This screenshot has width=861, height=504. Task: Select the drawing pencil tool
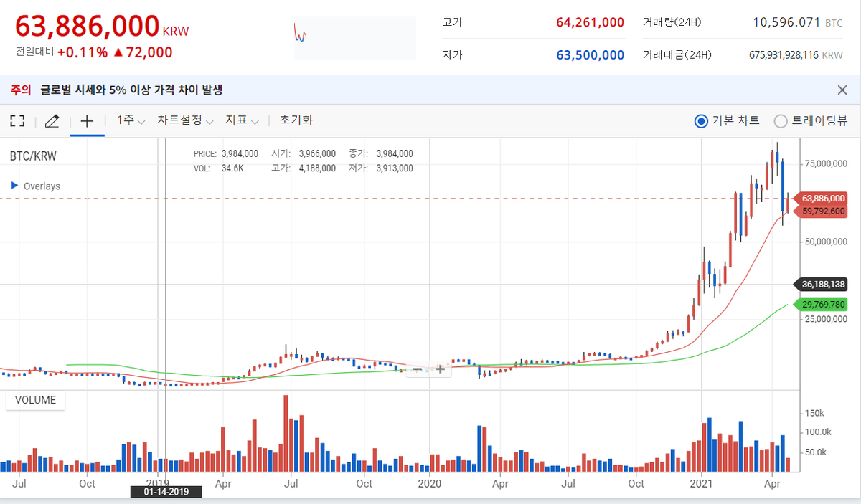(52, 120)
